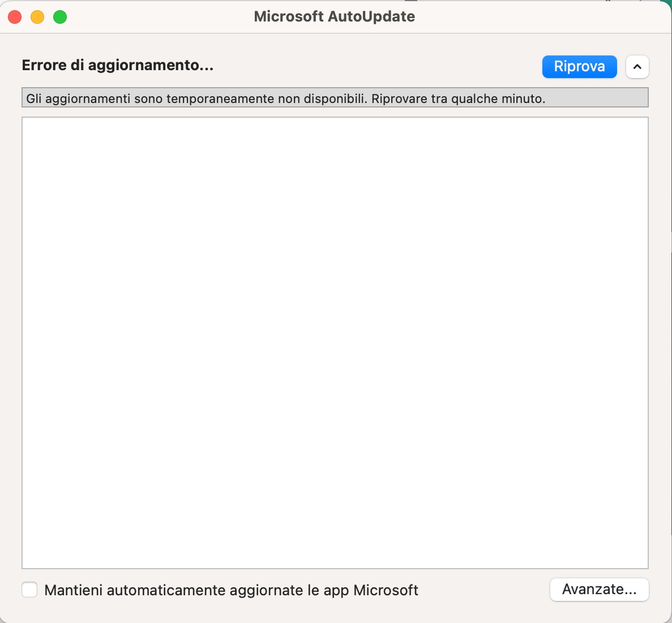The height and width of the screenshot is (623, 672).
Task: Click the blue Riprova button
Action: [x=579, y=66]
